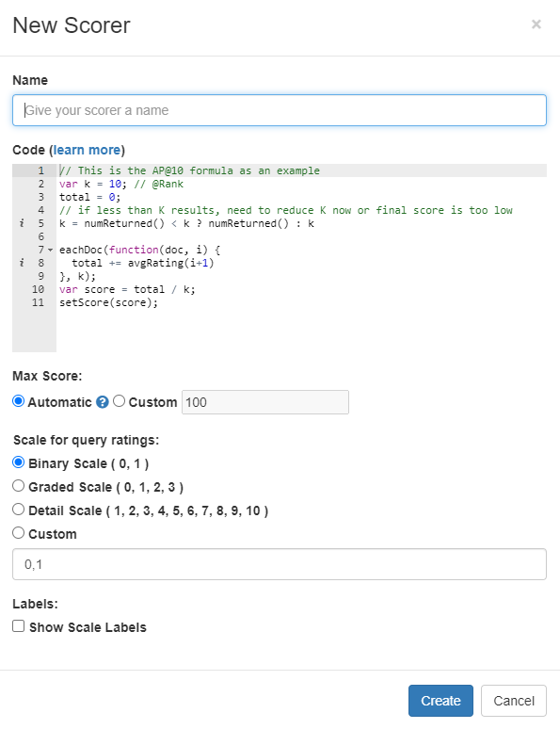Viewport: 560px width, 729px height.
Task: Open the learn more link
Action: pos(87,150)
